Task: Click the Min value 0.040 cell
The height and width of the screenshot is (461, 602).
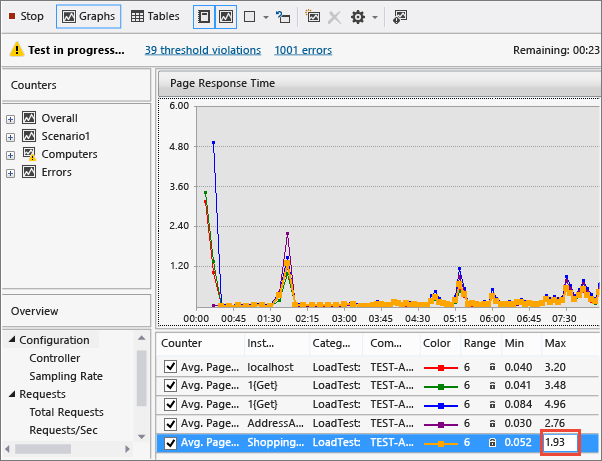Action: point(518,367)
